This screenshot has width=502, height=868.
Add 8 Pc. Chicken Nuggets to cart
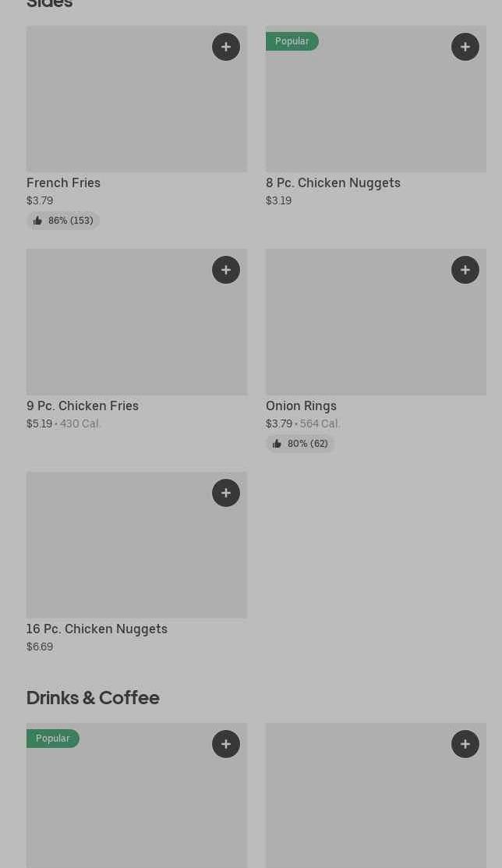point(465,47)
